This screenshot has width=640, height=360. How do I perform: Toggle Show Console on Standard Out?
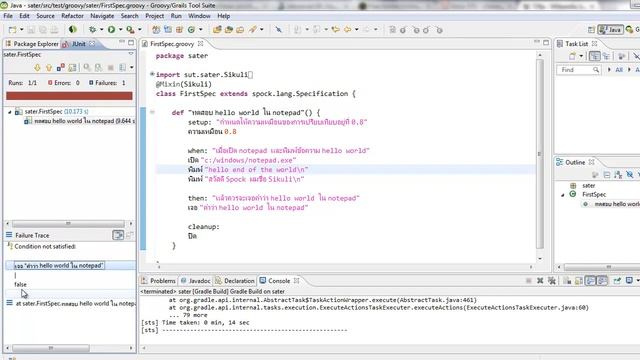point(591,281)
